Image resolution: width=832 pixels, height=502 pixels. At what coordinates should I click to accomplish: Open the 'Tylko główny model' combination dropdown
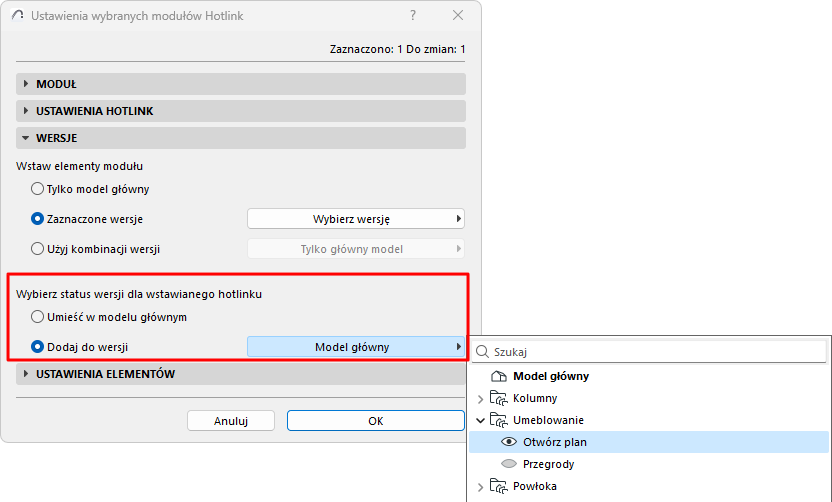[x=356, y=249]
